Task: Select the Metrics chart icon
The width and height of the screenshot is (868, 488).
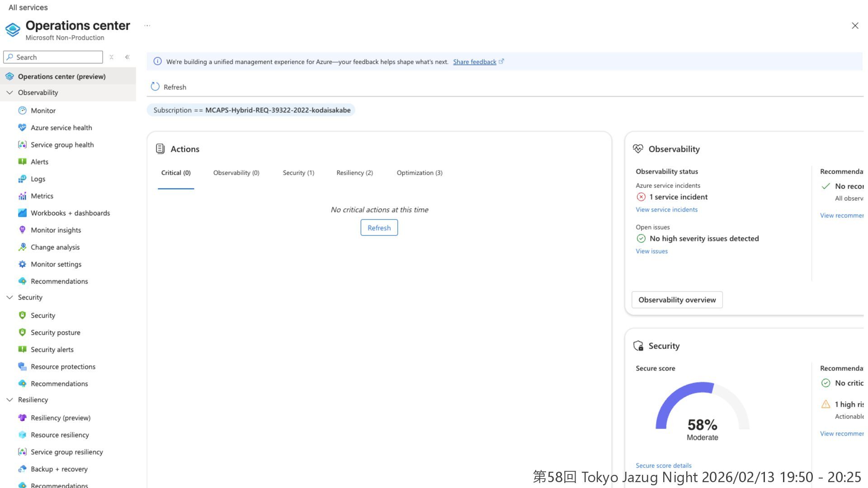Action: pos(22,196)
